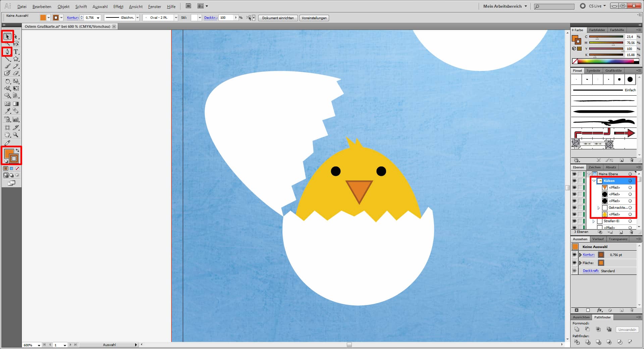Open the Mein Arbeitsbereich workspace dropdown

point(505,6)
